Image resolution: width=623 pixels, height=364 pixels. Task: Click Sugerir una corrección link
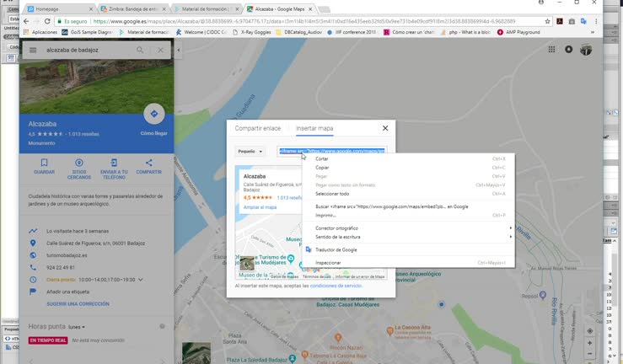[x=78, y=304]
